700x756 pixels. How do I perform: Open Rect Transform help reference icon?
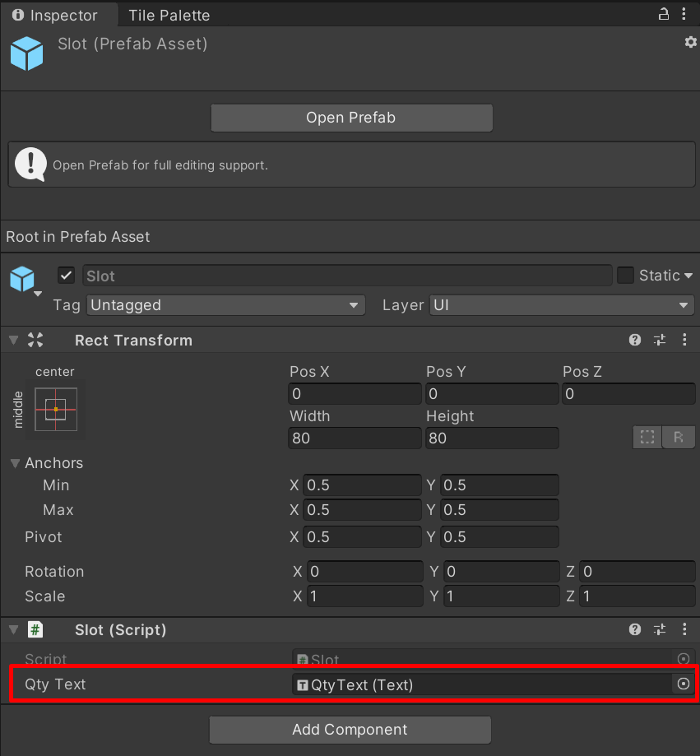click(635, 340)
